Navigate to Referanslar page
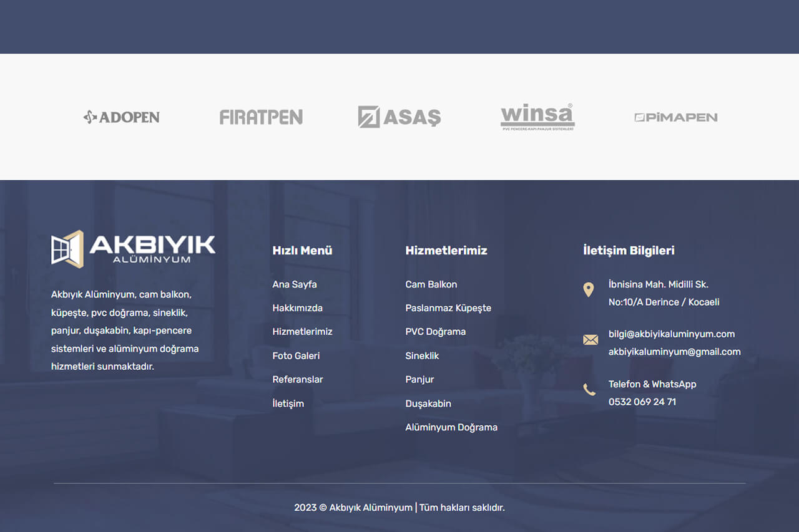799x532 pixels. pyautogui.click(x=298, y=380)
